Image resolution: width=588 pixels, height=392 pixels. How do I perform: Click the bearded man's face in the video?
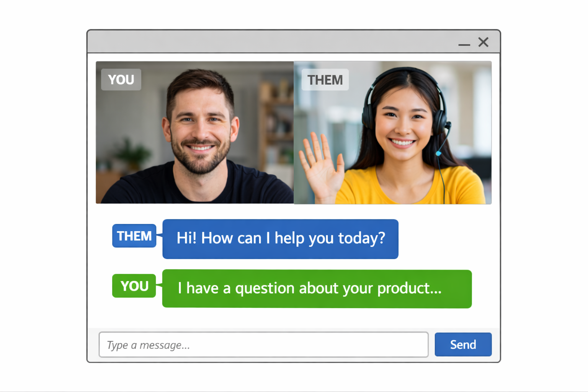coord(200,130)
